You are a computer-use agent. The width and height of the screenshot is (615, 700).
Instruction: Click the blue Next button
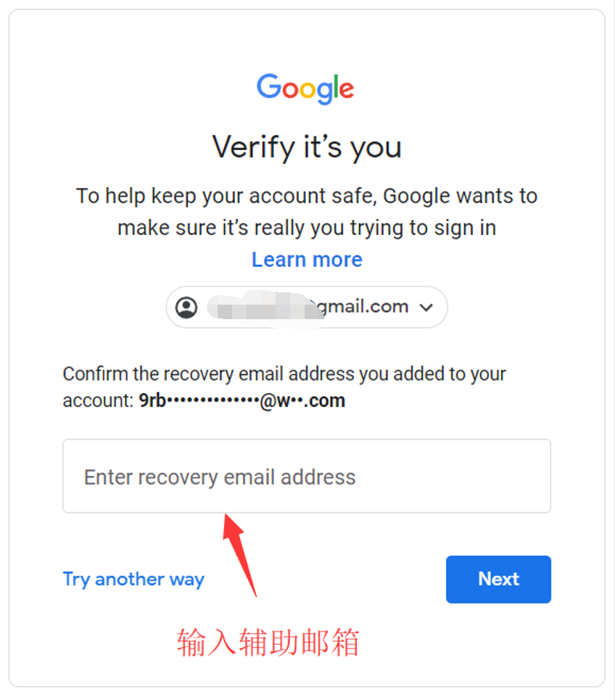click(498, 579)
